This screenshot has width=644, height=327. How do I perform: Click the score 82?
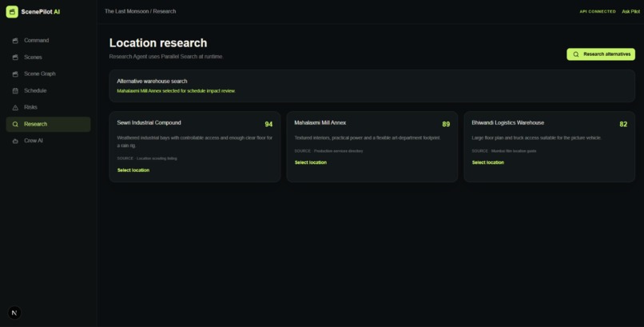point(623,124)
